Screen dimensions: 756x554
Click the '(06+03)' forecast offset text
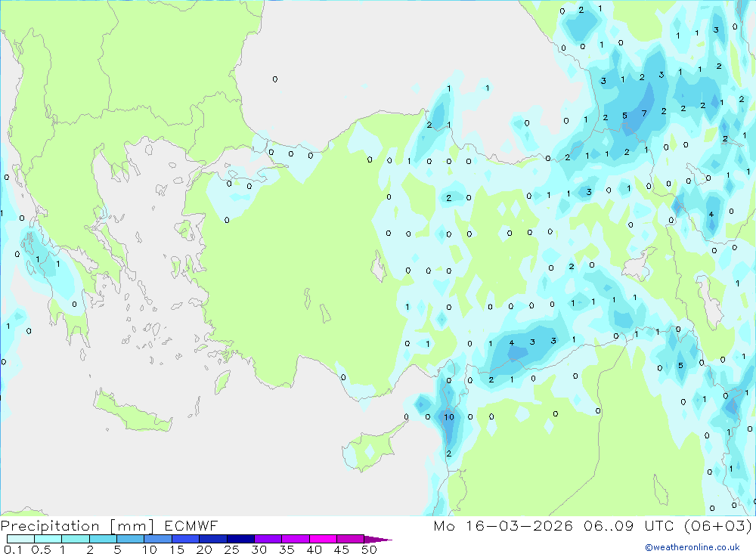click(718, 525)
